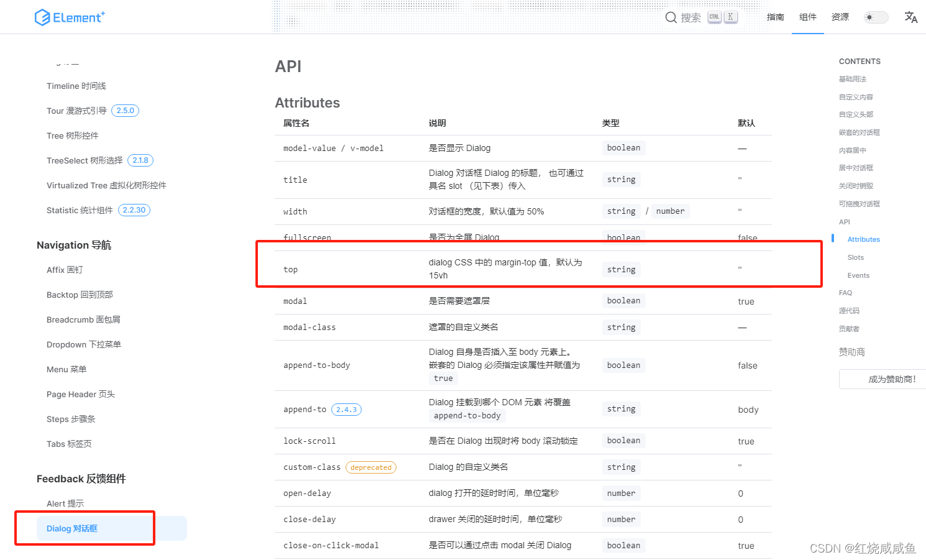The image size is (926, 560).
Task: Click the 2.1.8 tag beside TreeSelect
Action: (x=140, y=160)
